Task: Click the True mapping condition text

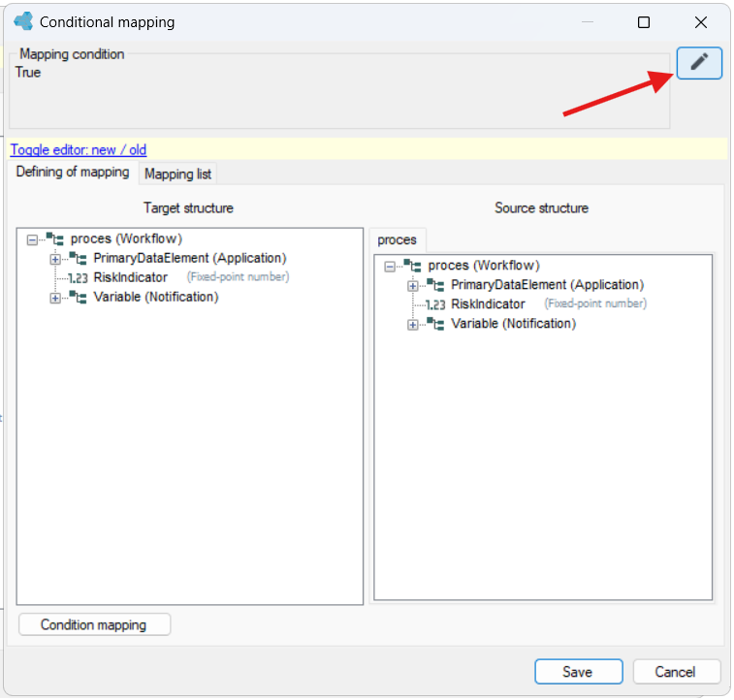Action: [27, 73]
